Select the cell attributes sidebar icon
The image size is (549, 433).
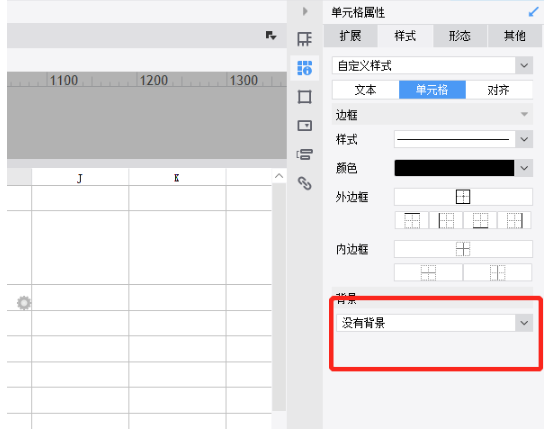304,68
